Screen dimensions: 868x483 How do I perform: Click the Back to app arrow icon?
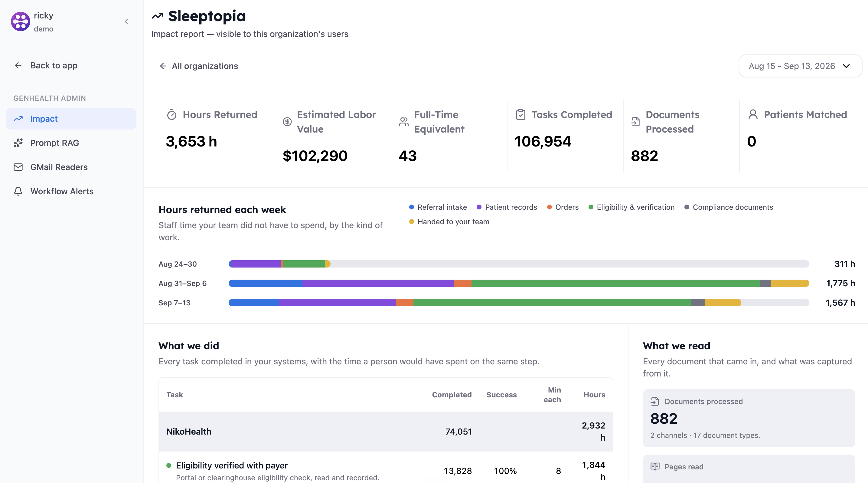click(x=18, y=65)
